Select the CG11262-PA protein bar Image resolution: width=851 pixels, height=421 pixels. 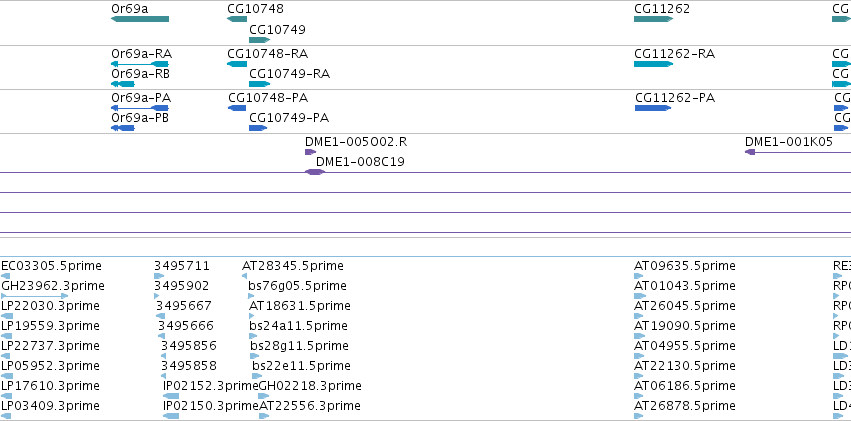pos(653,108)
